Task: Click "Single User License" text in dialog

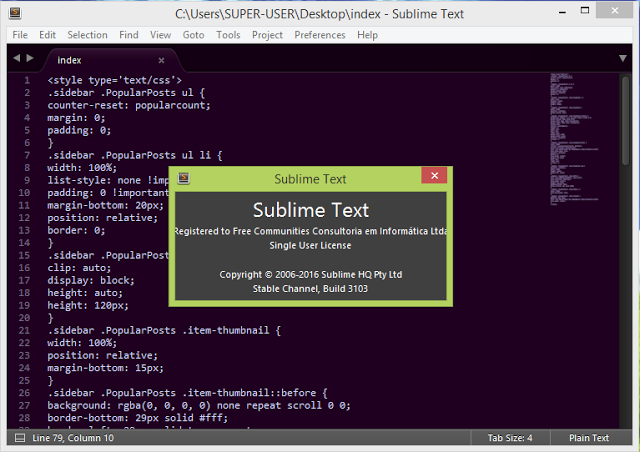Action: pyautogui.click(x=310, y=246)
